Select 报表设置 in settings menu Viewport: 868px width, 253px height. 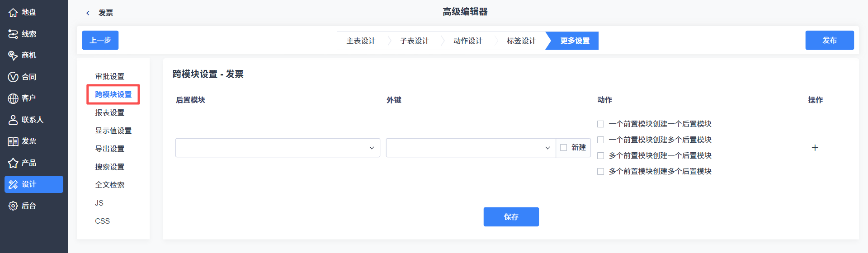(x=109, y=112)
